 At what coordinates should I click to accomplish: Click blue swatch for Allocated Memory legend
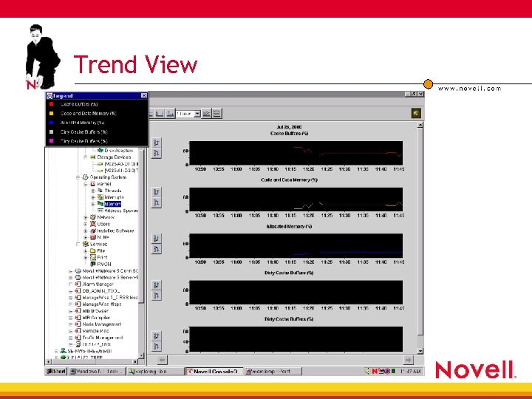click(52, 123)
